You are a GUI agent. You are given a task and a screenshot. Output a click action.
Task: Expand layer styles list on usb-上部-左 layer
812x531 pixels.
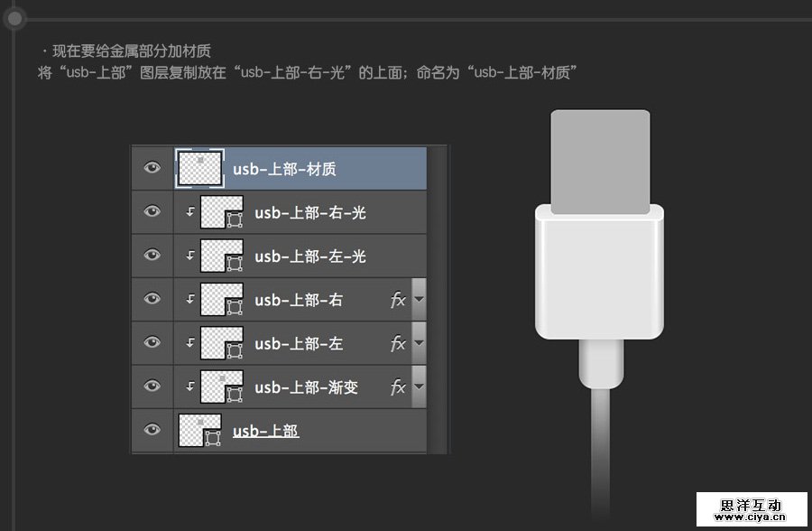click(x=417, y=343)
